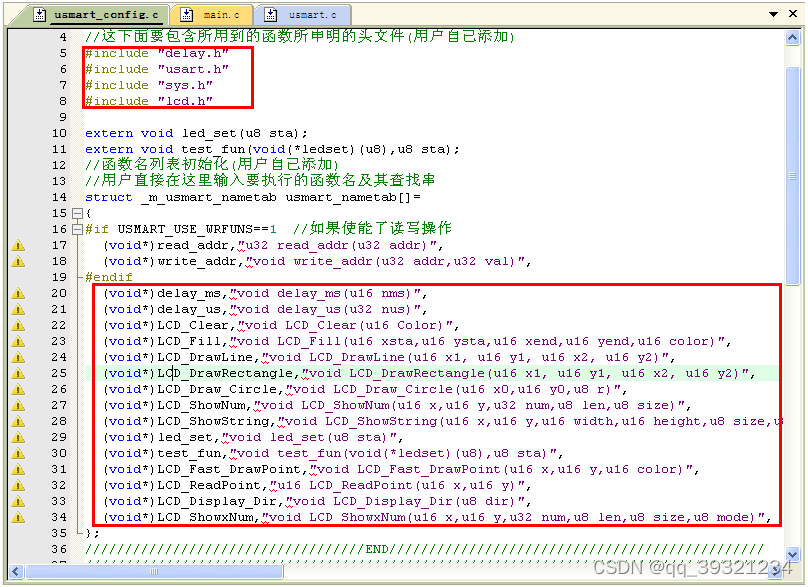Click the warning icon on line 23

click(x=18, y=341)
